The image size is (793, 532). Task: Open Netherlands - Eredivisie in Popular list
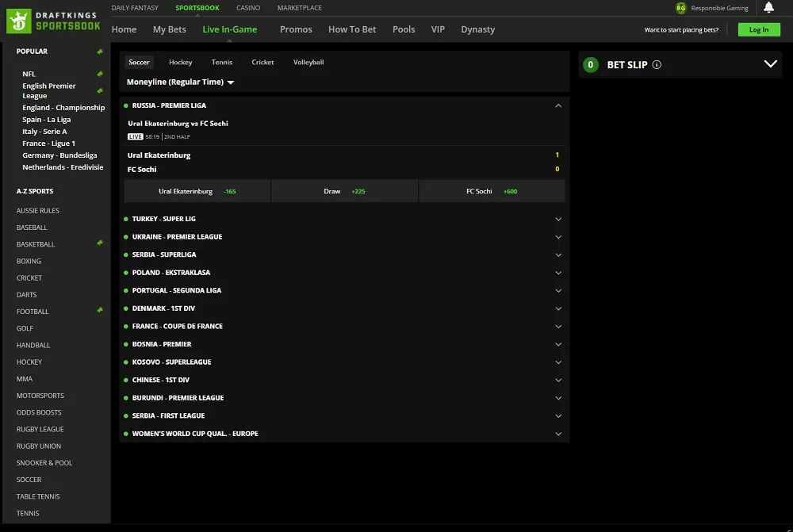63,167
